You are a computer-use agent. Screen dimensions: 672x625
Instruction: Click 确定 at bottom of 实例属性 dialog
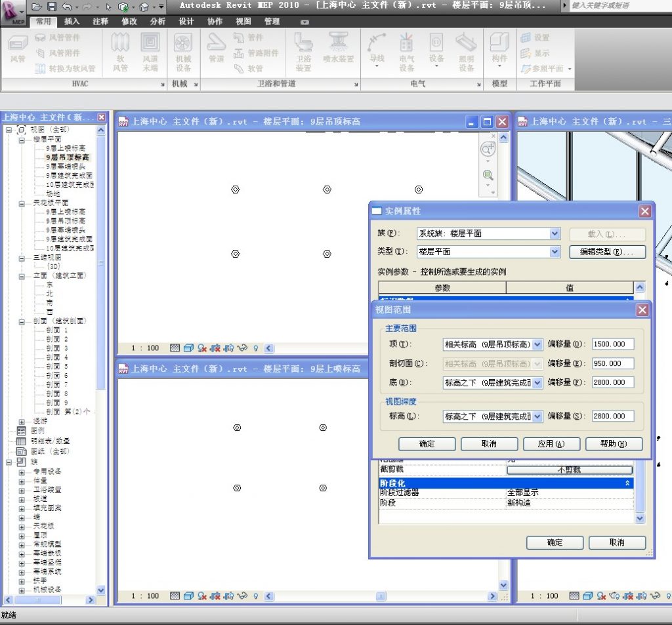click(x=555, y=542)
